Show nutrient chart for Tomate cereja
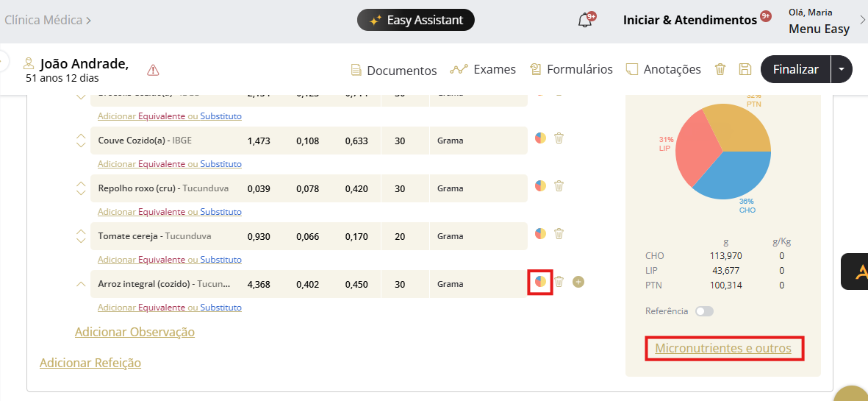Image resolution: width=868 pixels, height=401 pixels. point(540,234)
